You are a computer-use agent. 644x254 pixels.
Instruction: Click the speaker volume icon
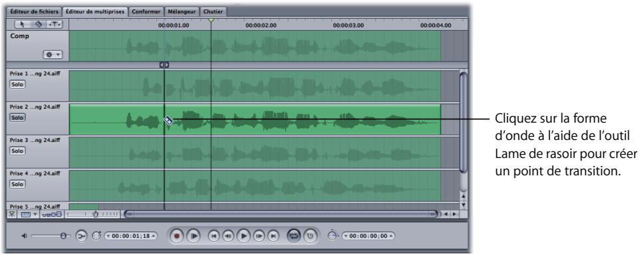click(24, 236)
